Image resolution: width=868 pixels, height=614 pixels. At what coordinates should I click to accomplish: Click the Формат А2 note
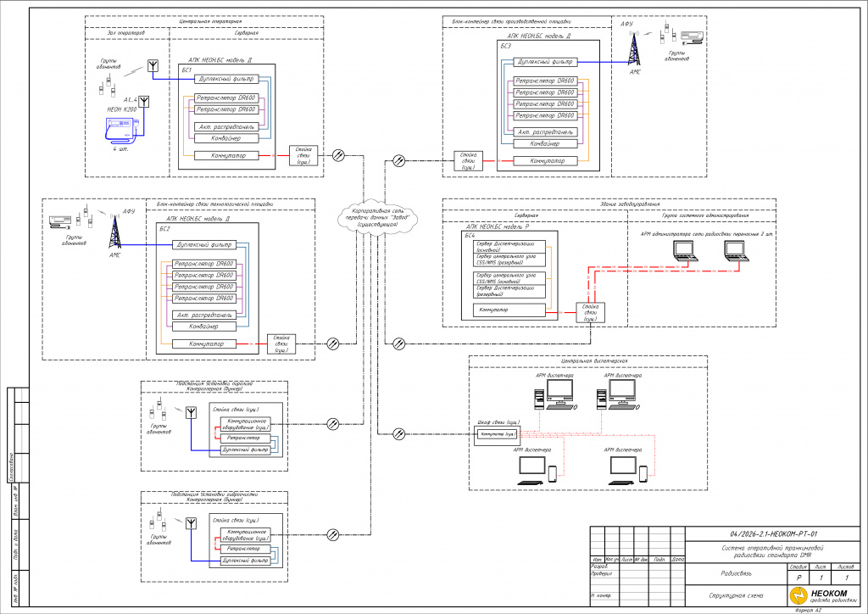[x=808, y=610]
